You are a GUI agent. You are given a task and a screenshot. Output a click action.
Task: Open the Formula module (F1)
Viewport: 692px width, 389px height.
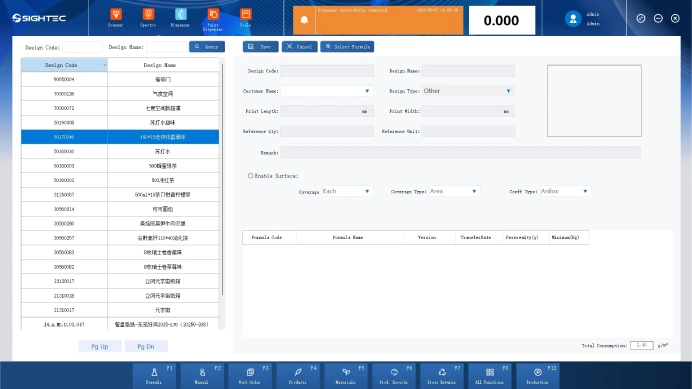[154, 375]
